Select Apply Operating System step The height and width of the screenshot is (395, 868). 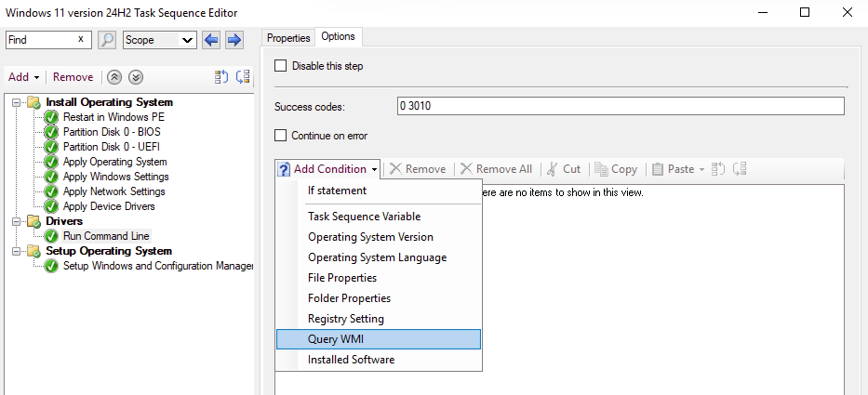(115, 162)
